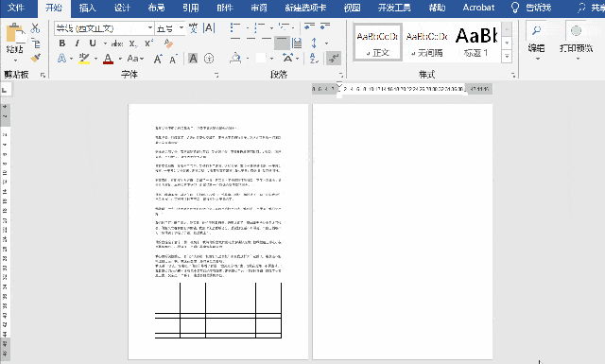The image size is (605, 364).
Task: Clear all formatting with eraser icon
Action: click(168, 43)
